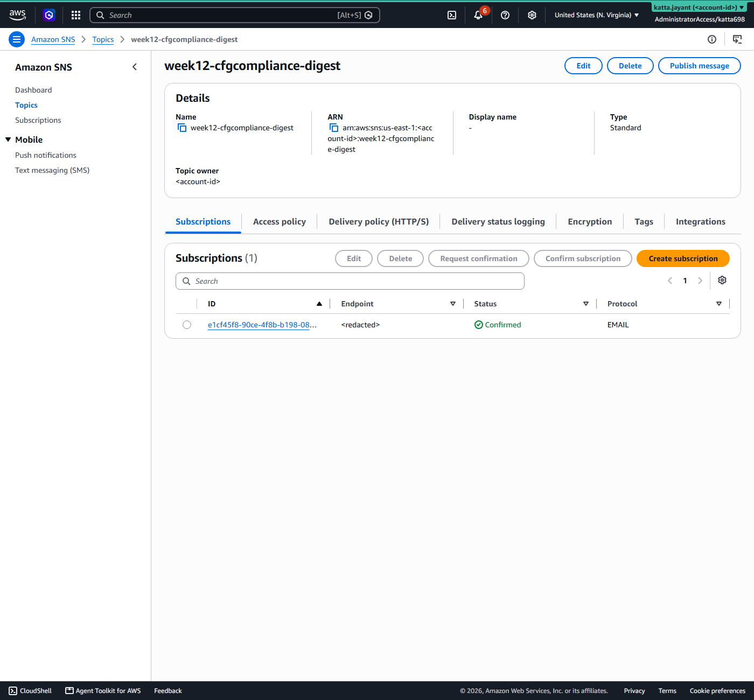Viewport: 754px width, 700px height.
Task: Click the Confirm subscription button
Action: [x=583, y=258]
